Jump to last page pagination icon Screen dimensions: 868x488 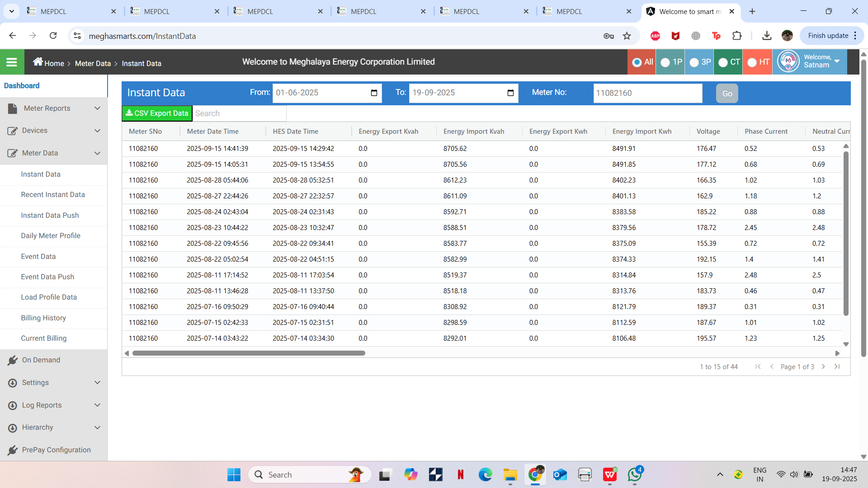(x=837, y=366)
